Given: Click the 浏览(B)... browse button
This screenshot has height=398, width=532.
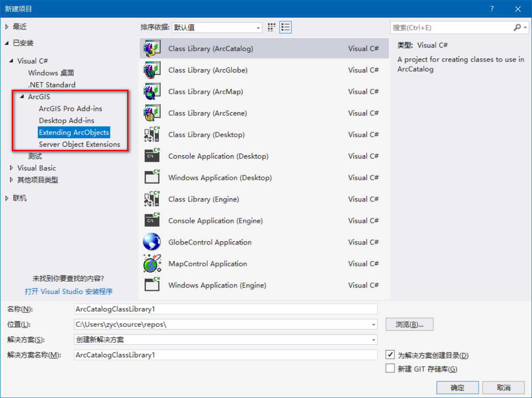Looking at the screenshot, I should click(x=409, y=324).
